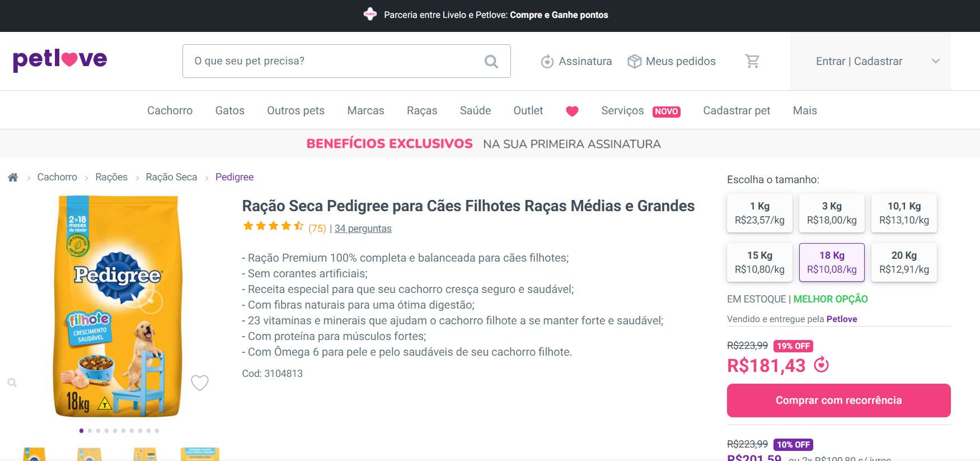Image resolution: width=980 pixels, height=461 pixels.
Task: Open the Cachorro category menu
Action: click(x=170, y=110)
